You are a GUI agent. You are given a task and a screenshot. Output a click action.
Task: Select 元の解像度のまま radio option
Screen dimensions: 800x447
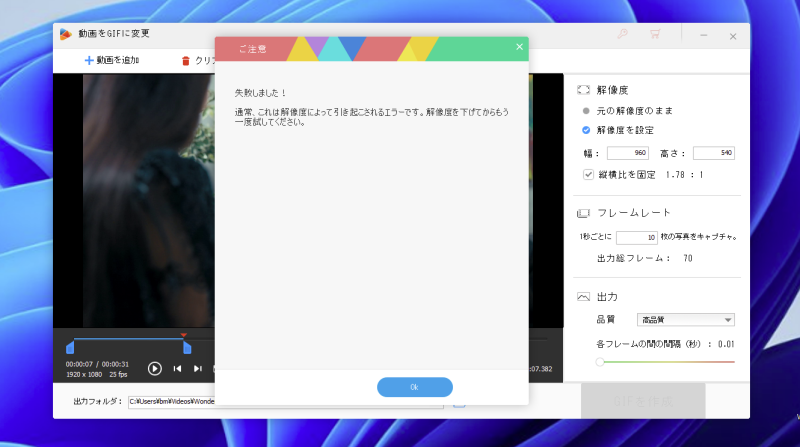[x=586, y=110]
